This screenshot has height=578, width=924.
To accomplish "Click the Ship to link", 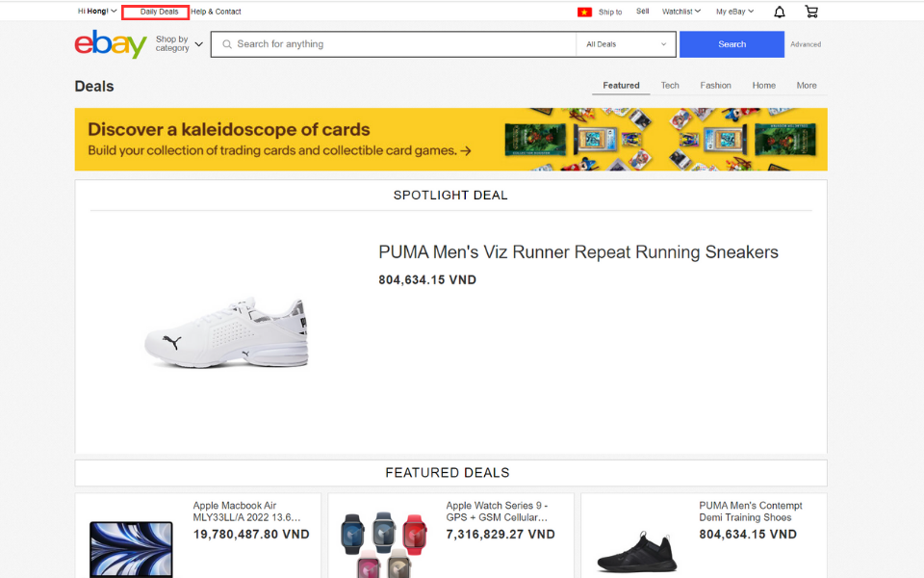I will point(610,12).
